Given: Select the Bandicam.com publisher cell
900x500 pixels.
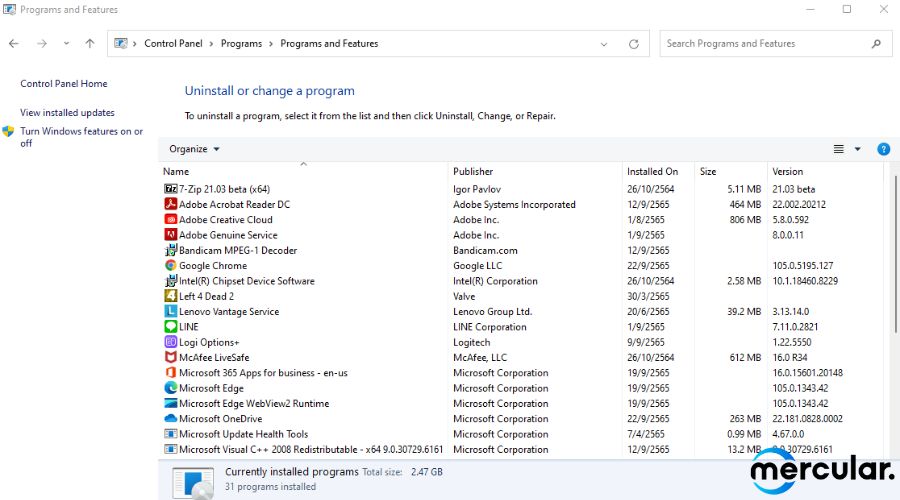Looking at the screenshot, I should [485, 250].
